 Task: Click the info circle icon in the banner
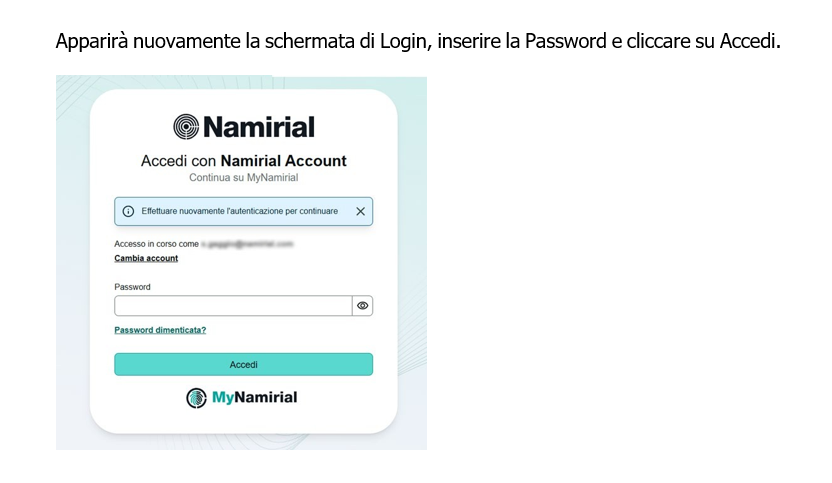128,211
